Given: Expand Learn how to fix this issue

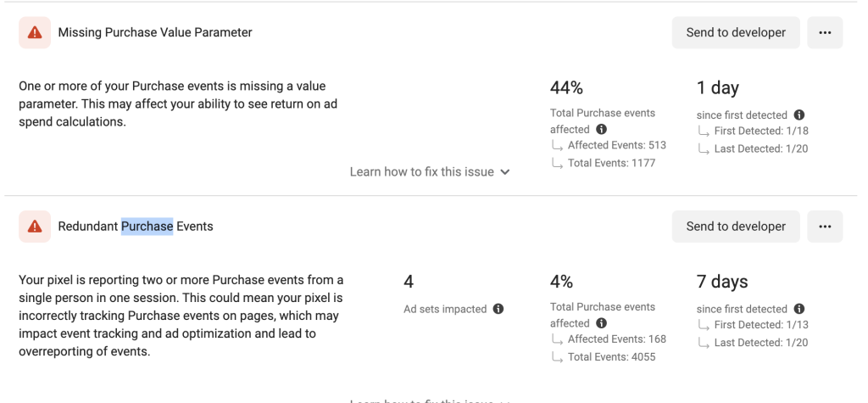Looking at the screenshot, I should (430, 171).
